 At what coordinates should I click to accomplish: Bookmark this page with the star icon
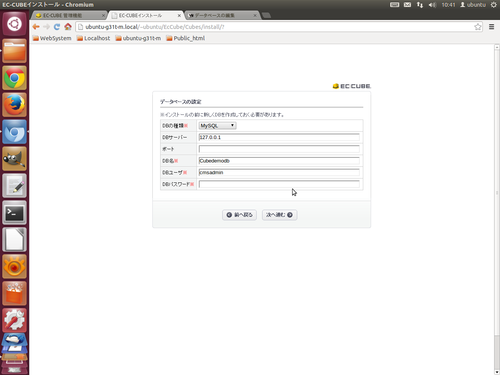[x=478, y=27]
